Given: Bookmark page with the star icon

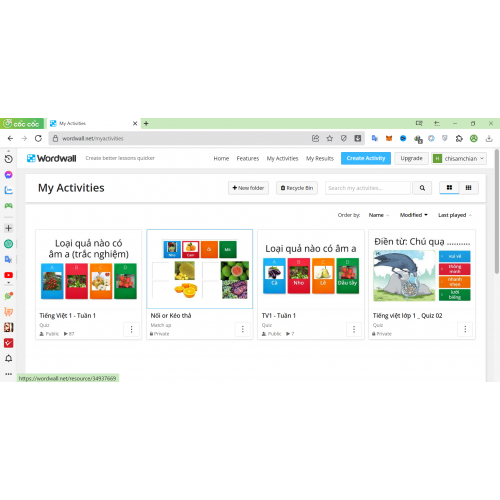Looking at the screenshot, I should click(330, 138).
